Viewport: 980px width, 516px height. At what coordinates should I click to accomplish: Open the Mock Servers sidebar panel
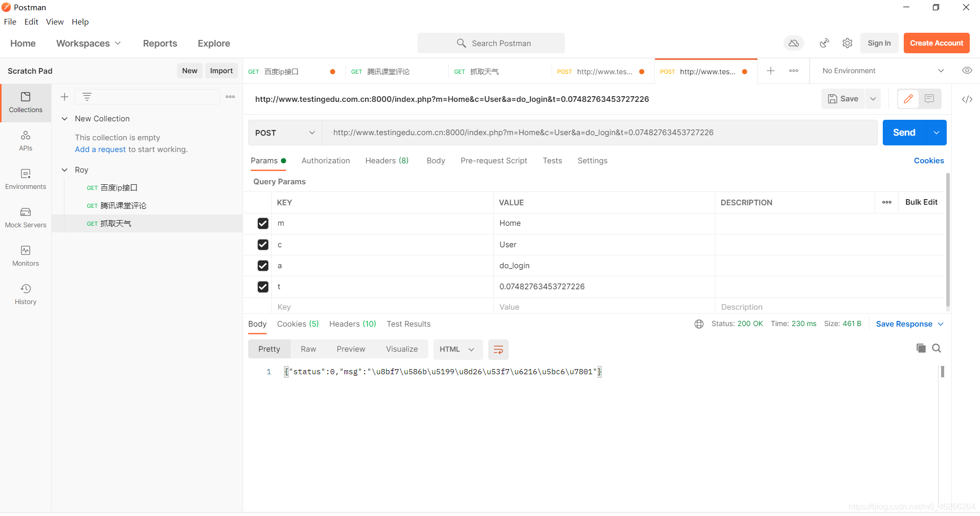(x=26, y=218)
